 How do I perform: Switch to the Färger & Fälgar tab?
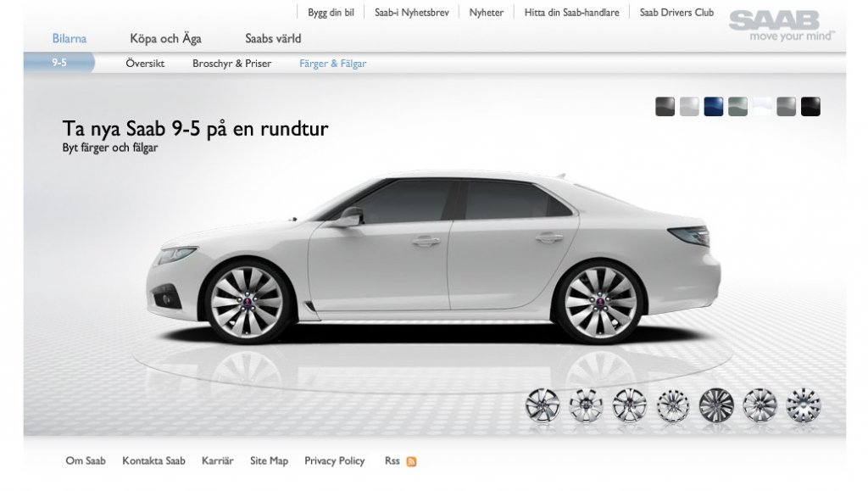click(x=332, y=63)
